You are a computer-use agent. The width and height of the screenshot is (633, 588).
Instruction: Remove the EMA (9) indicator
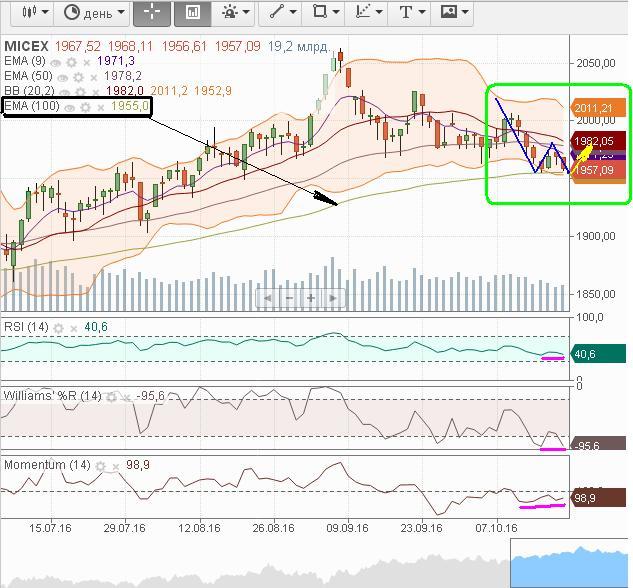tap(86, 63)
